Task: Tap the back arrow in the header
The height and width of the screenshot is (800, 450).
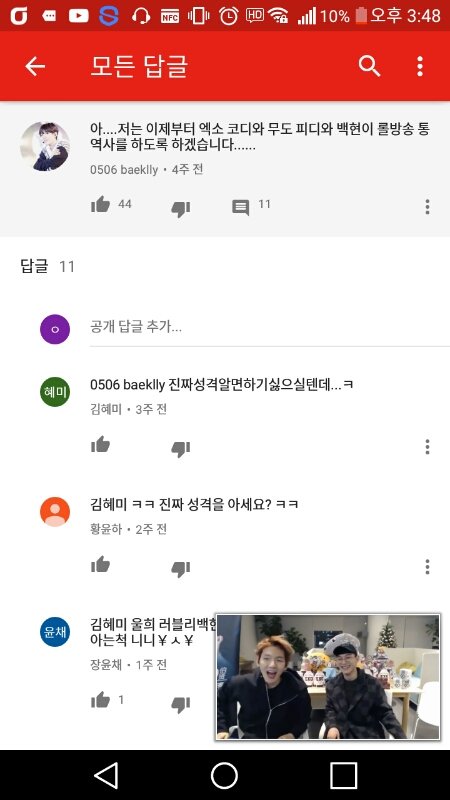Action: point(35,66)
